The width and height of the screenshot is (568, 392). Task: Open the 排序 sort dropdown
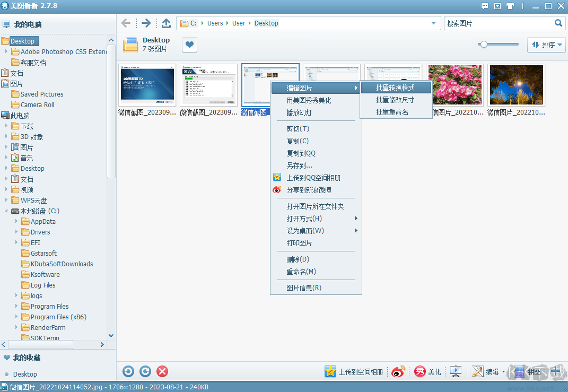point(546,45)
